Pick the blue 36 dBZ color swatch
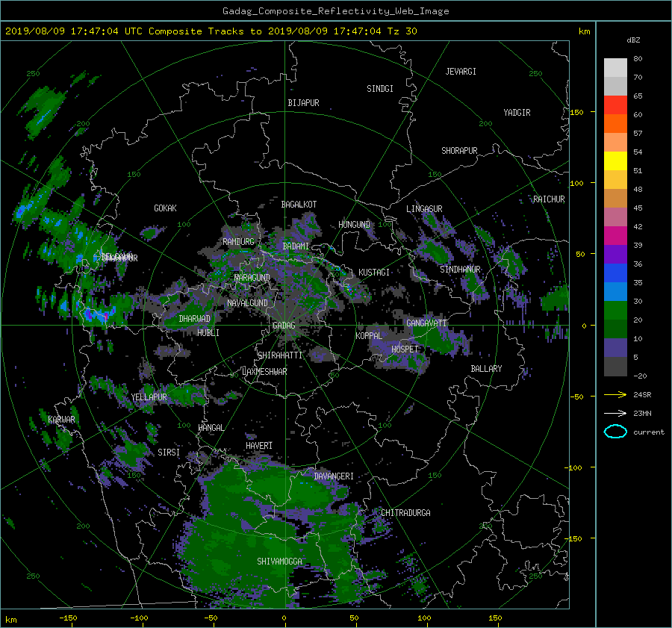The width and height of the screenshot is (672, 628). pos(615,273)
